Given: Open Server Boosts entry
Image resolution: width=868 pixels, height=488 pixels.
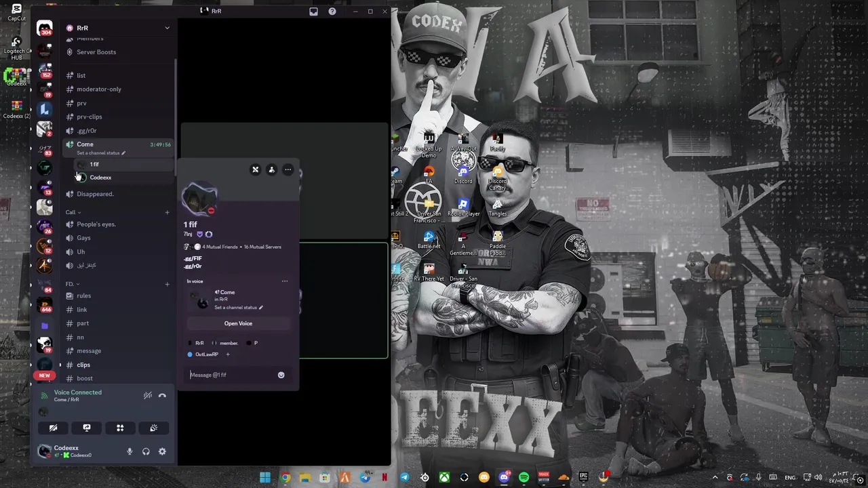Looking at the screenshot, I should (x=96, y=52).
